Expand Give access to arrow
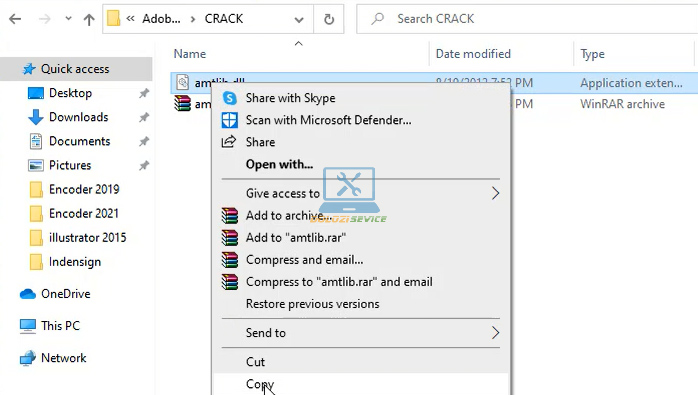Viewport: 698px width, 395px height. pos(495,193)
